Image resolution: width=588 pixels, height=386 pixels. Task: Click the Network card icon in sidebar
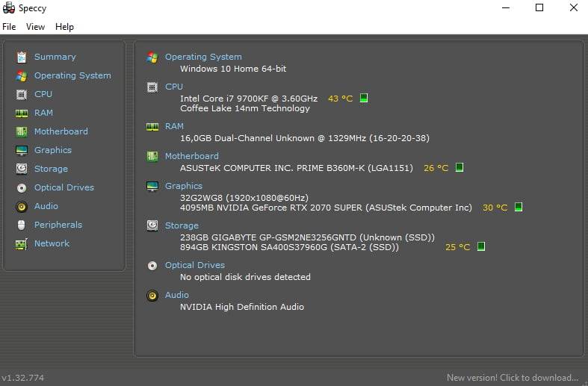22,244
